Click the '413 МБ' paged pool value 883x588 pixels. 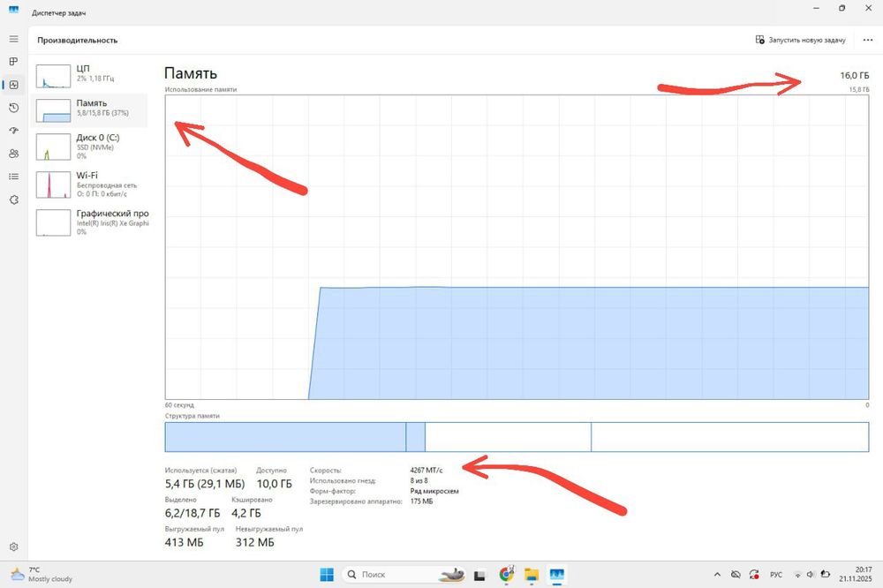click(x=184, y=542)
